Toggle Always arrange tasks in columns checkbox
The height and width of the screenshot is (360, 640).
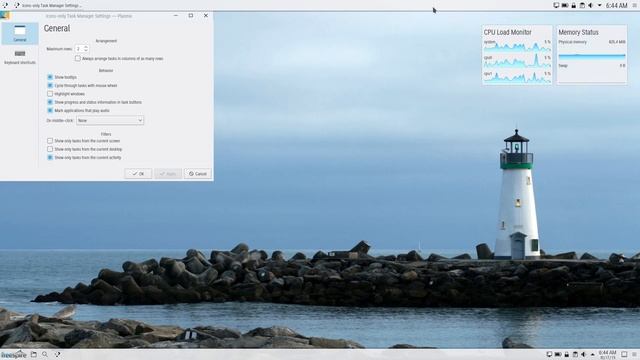(x=78, y=59)
